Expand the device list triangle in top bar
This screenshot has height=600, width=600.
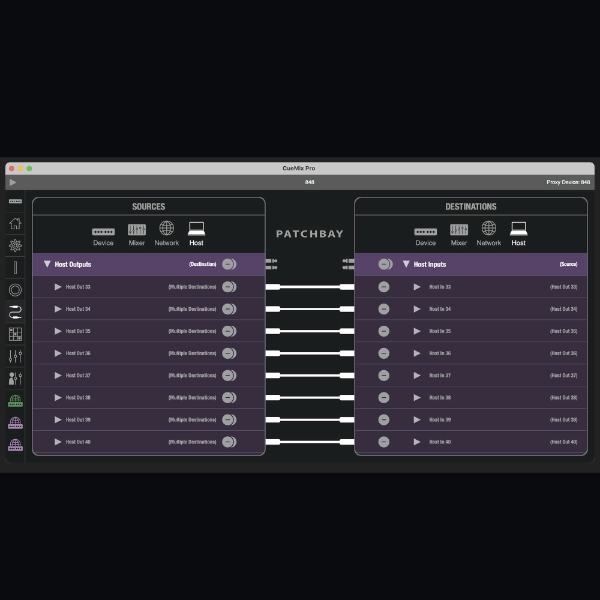[x=13, y=182]
